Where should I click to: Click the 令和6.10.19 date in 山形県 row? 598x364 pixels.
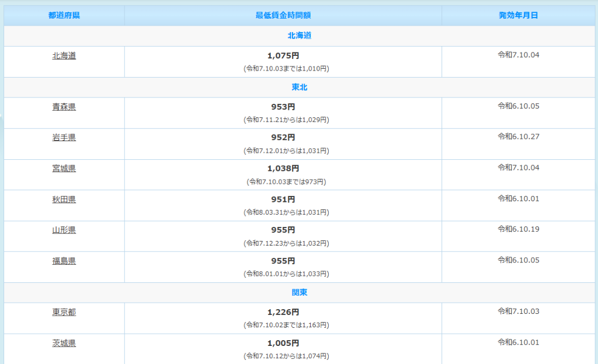pyautogui.click(x=518, y=229)
